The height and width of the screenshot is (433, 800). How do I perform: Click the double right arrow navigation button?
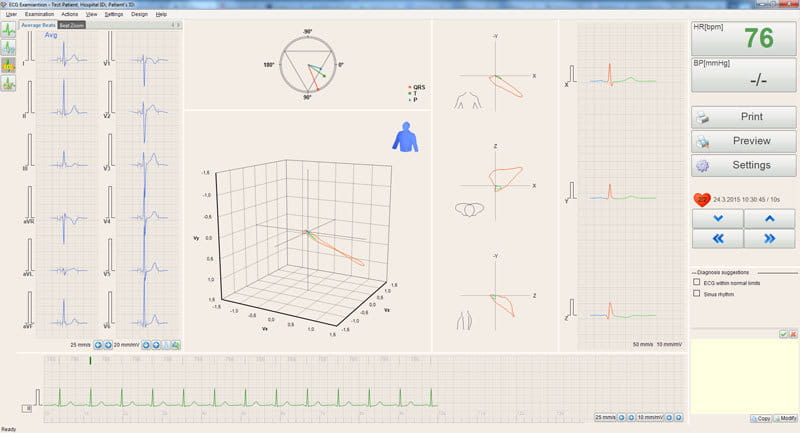[769, 238]
